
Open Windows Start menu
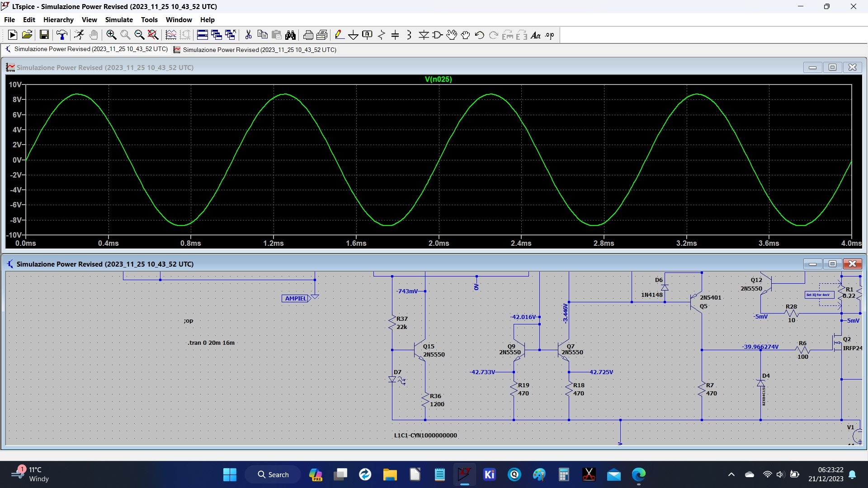pyautogui.click(x=230, y=474)
